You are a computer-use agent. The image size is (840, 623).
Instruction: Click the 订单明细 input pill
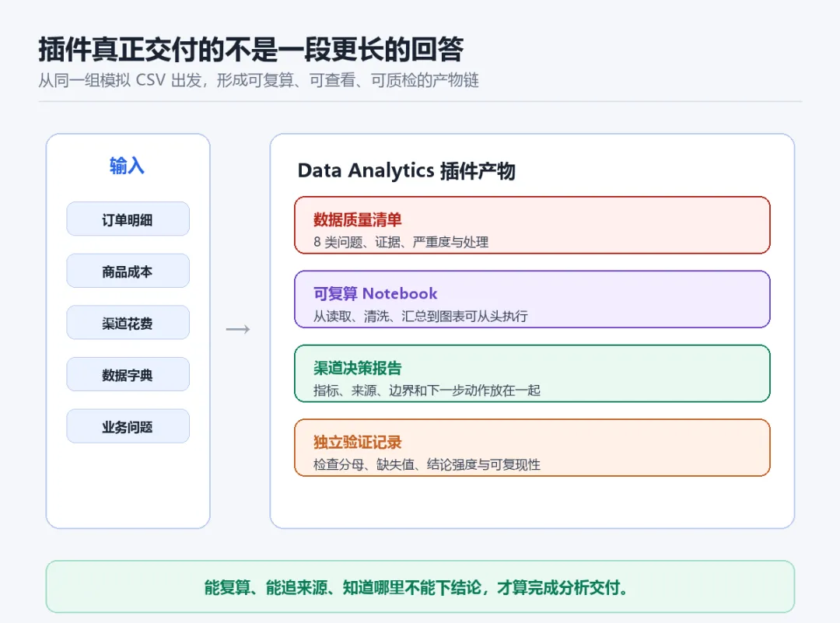pyautogui.click(x=128, y=219)
